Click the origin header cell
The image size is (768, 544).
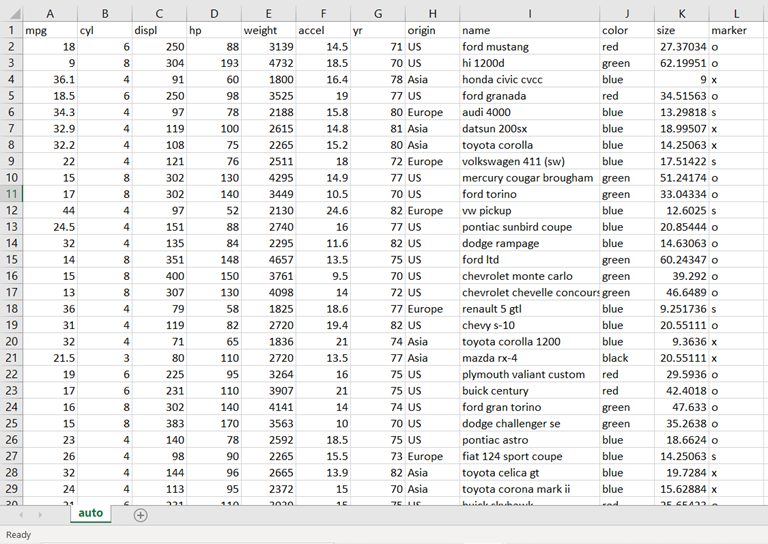click(432, 30)
